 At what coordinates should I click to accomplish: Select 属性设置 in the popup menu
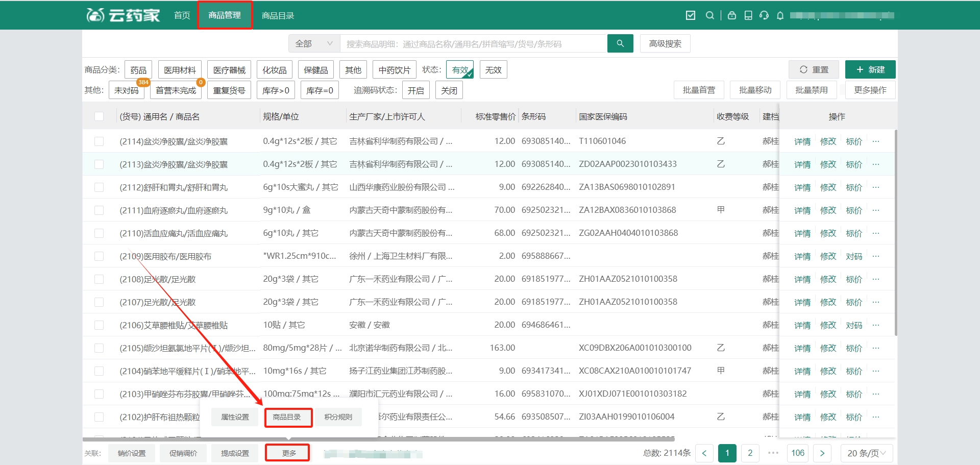235,417
